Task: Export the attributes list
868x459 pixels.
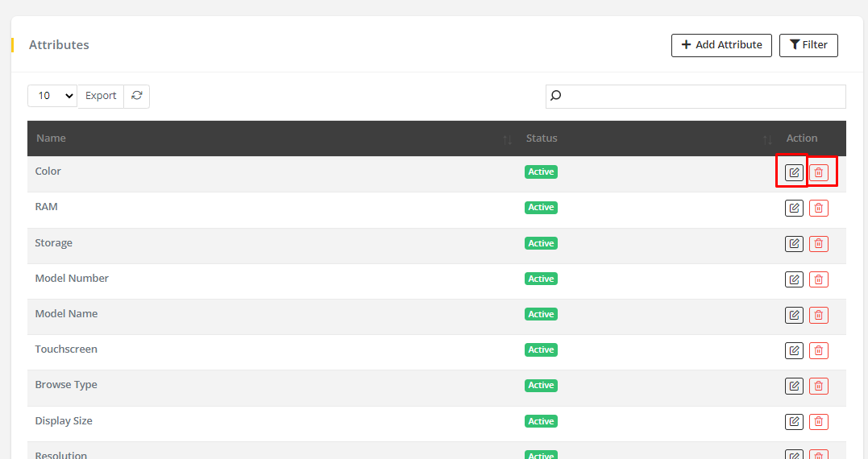Action: tap(101, 96)
